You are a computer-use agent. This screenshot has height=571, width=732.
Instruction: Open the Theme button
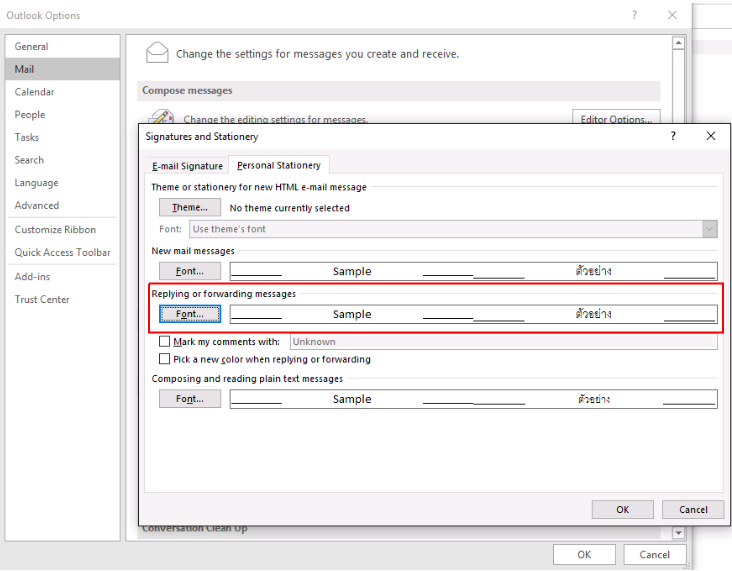coord(190,208)
